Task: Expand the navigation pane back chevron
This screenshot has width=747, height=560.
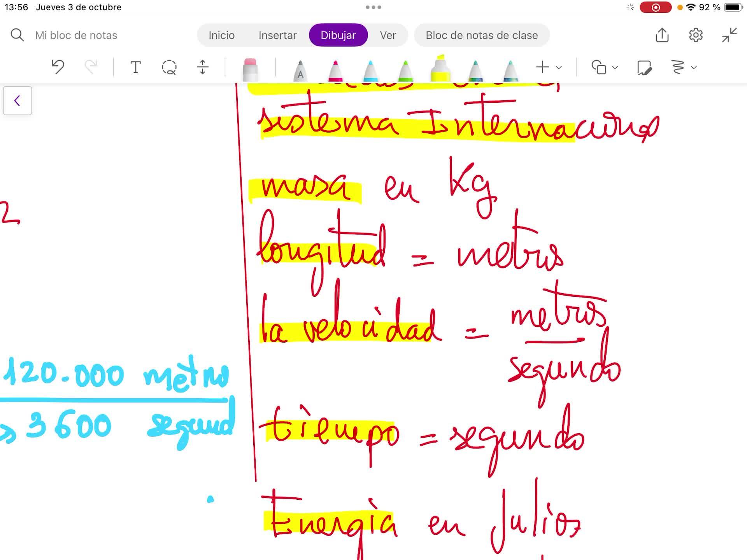Action: point(18,101)
